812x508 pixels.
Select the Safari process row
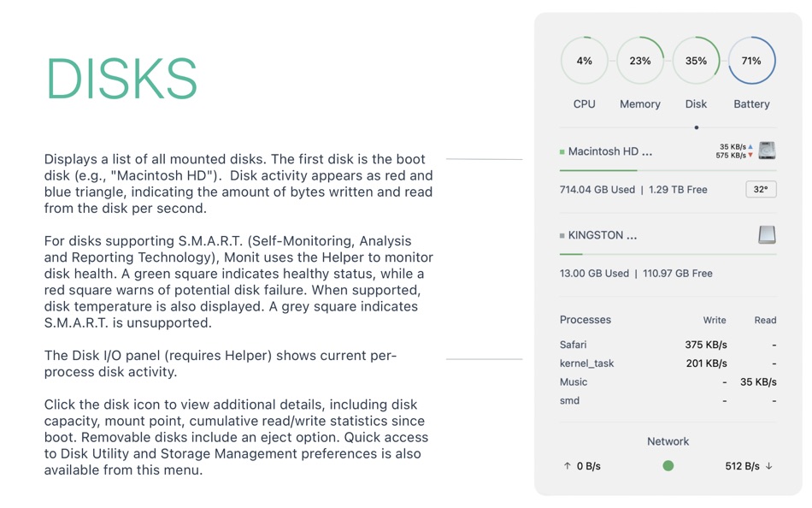coord(668,345)
